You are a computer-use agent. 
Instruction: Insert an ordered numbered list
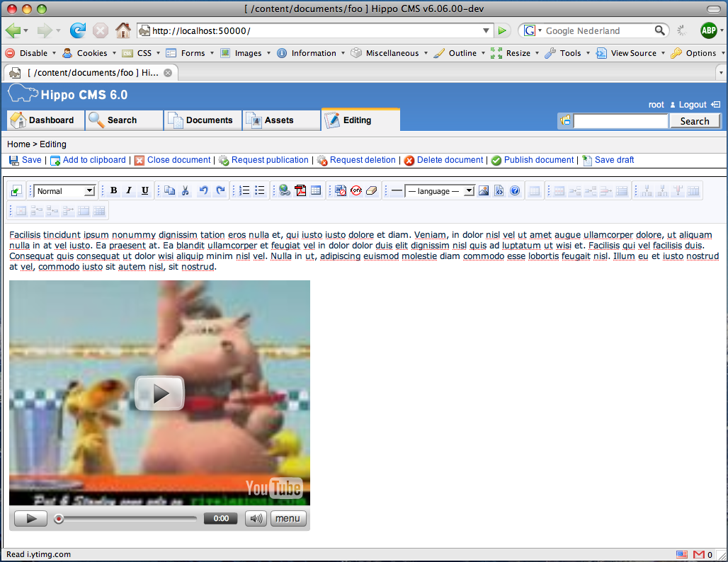(x=244, y=190)
